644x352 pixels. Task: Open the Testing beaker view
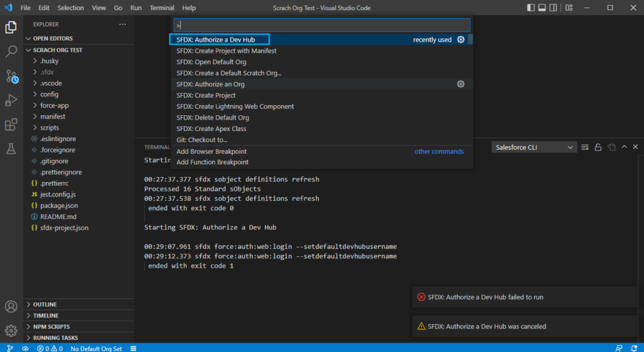tap(11, 149)
